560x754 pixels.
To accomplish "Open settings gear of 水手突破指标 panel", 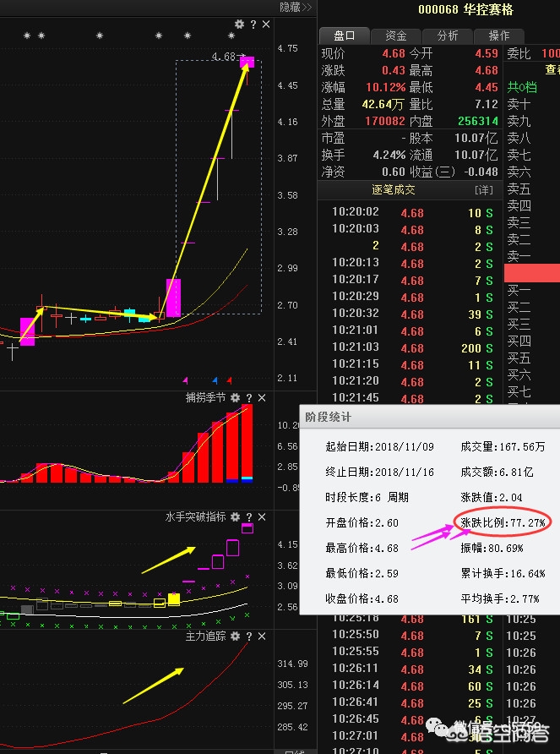I will [236, 516].
